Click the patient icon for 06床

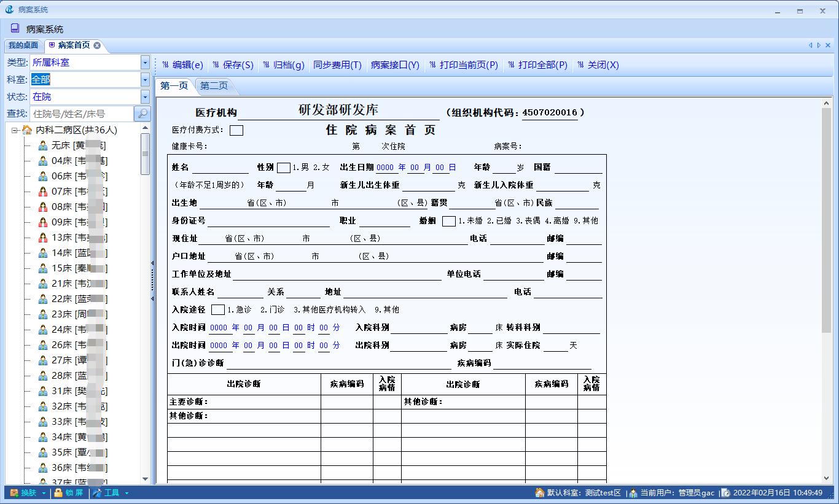(x=43, y=176)
